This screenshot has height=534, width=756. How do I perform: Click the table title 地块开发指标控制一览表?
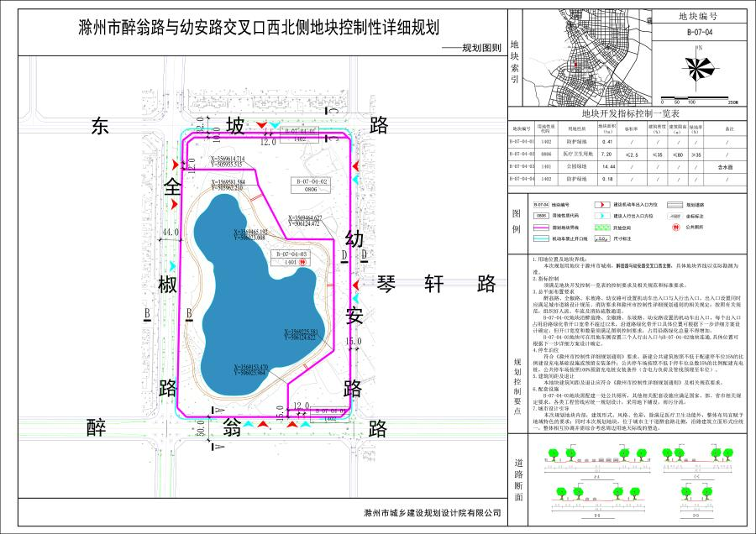[631, 113]
